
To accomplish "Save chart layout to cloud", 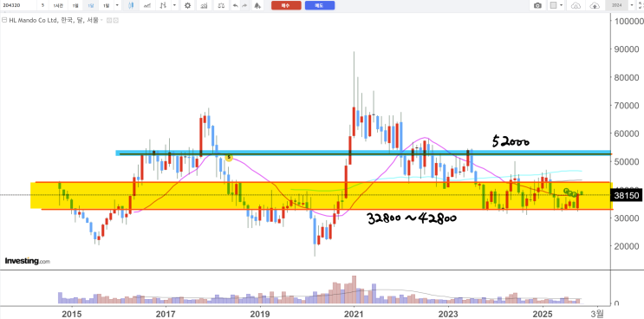I will [595, 6].
